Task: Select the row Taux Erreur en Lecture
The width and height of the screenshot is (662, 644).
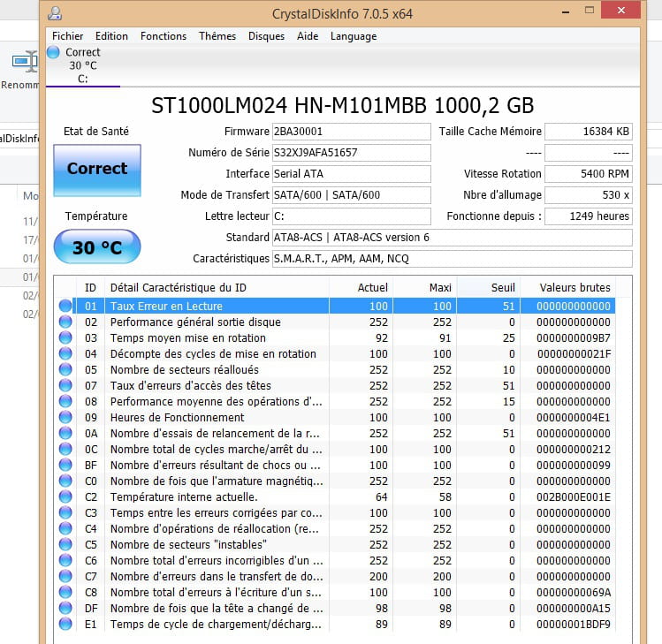Action: pyautogui.click(x=337, y=306)
